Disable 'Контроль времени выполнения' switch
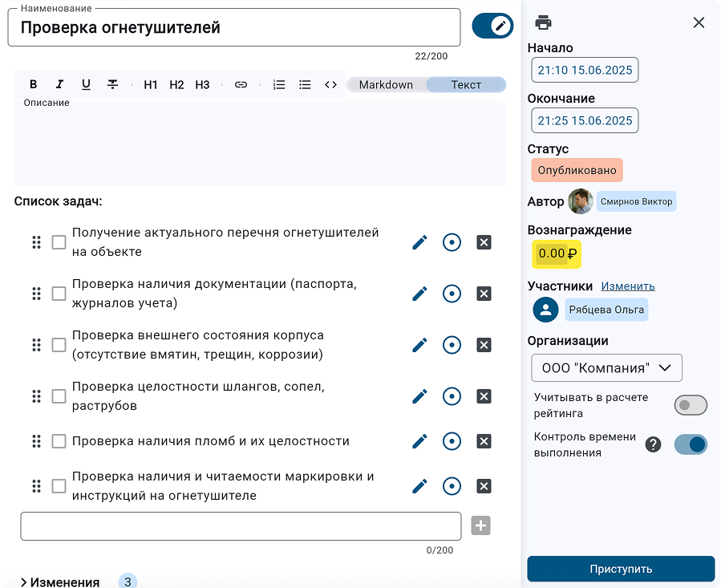This screenshot has height=588, width=721. (691, 444)
